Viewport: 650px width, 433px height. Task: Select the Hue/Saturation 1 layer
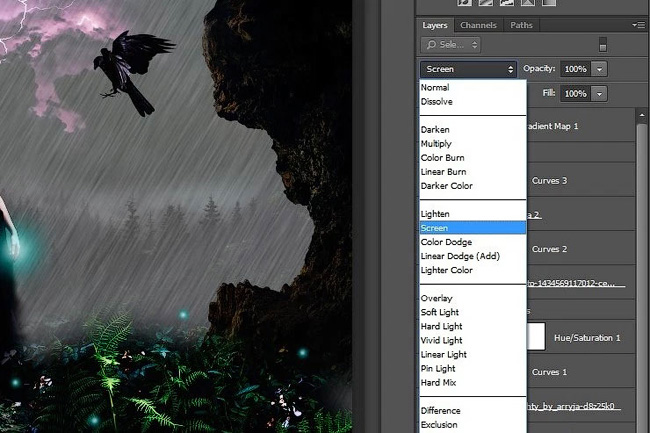pyautogui.click(x=581, y=338)
